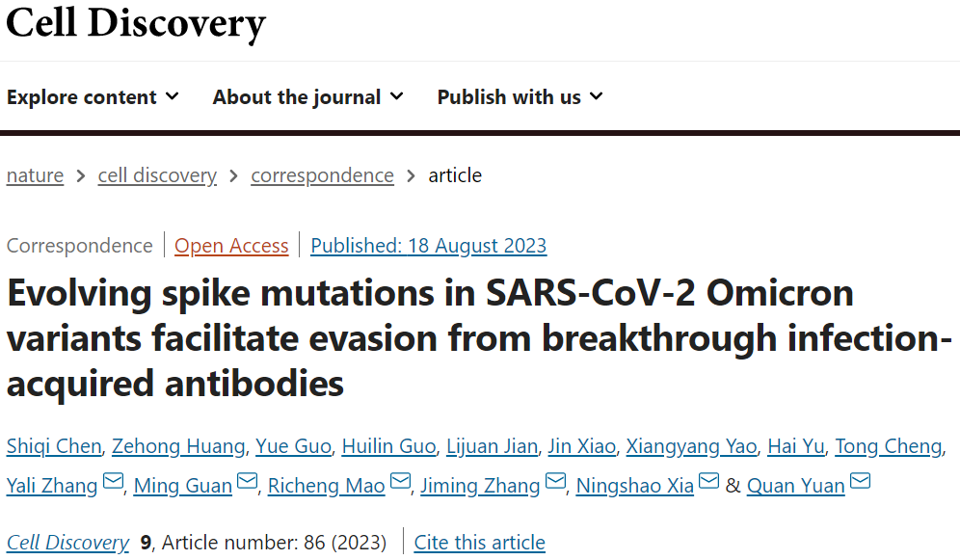Expand the Explore content menu
This screenshot has width=960, height=560.
[93, 97]
